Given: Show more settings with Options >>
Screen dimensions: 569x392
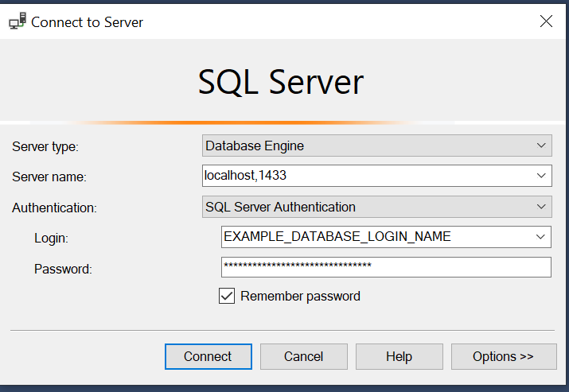Looking at the screenshot, I should tap(504, 356).
